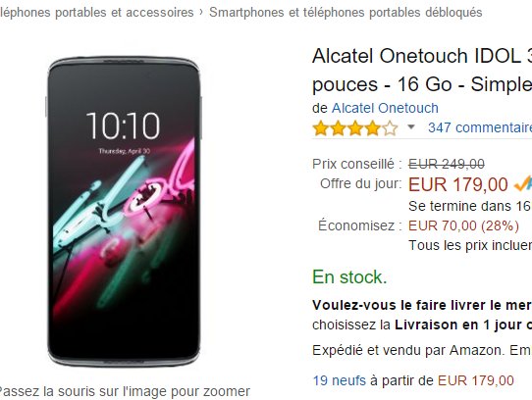Click the struck-through EUR 249,00 price
The width and height of the screenshot is (532, 400).
[x=447, y=164]
